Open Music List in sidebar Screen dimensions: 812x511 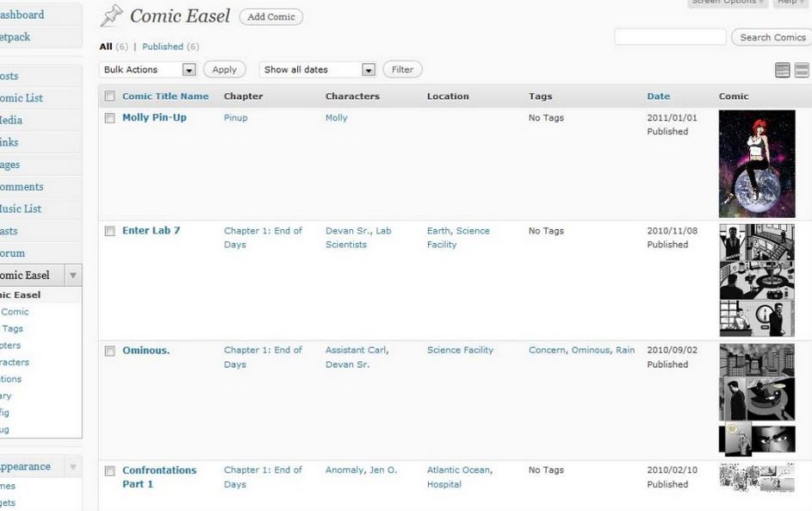click(x=21, y=209)
